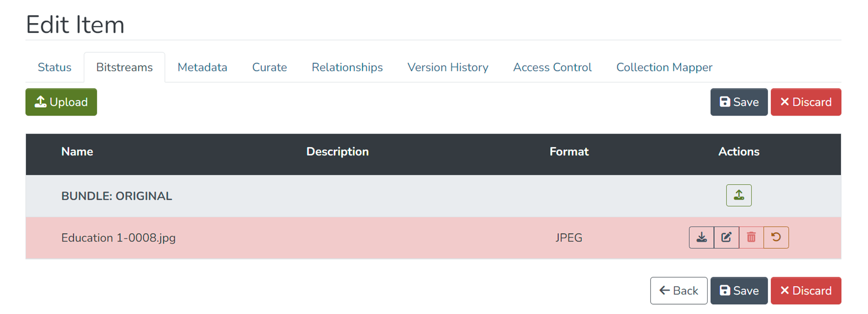
Task: Go to the Collection Mapper tab
Action: point(664,67)
